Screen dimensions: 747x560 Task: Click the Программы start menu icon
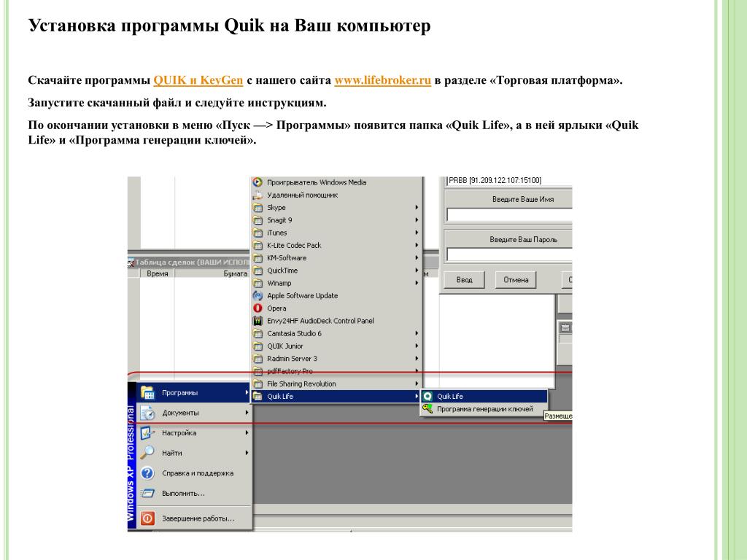click(147, 392)
